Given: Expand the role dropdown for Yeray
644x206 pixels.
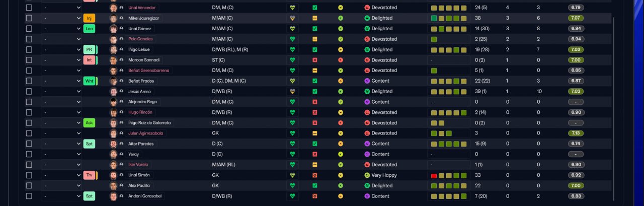Looking at the screenshot, I should click(x=61, y=155).
